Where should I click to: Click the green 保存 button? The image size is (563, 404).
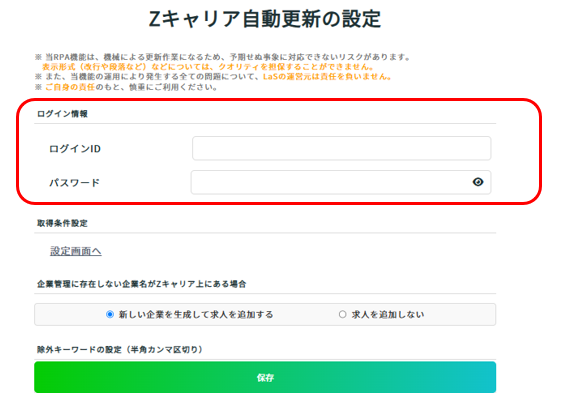(265, 377)
